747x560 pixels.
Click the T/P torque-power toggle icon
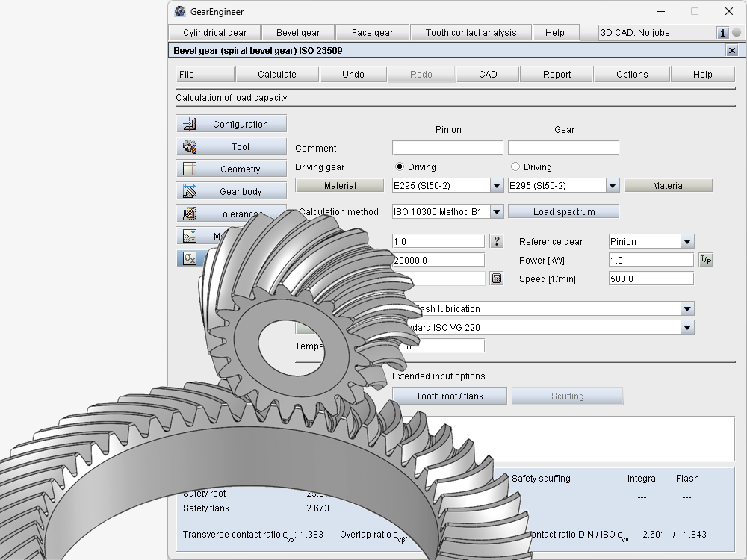pos(705,260)
